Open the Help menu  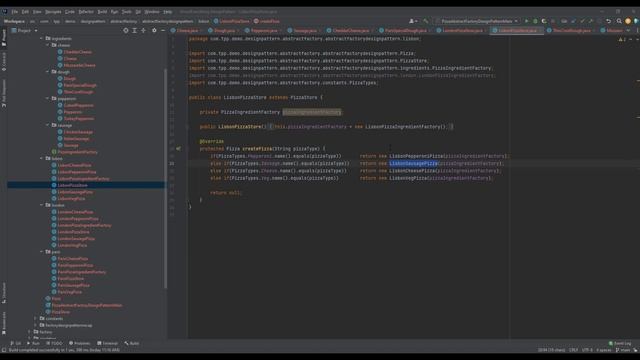168,12
